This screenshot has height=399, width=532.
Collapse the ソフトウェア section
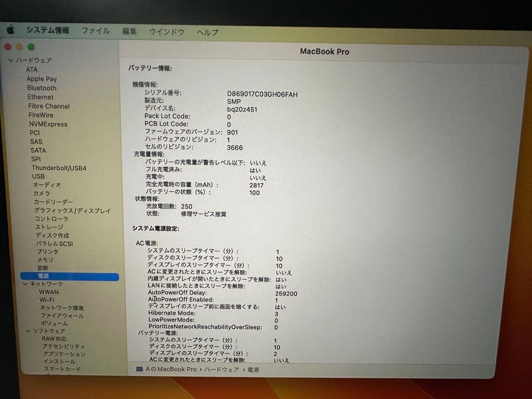(28, 331)
